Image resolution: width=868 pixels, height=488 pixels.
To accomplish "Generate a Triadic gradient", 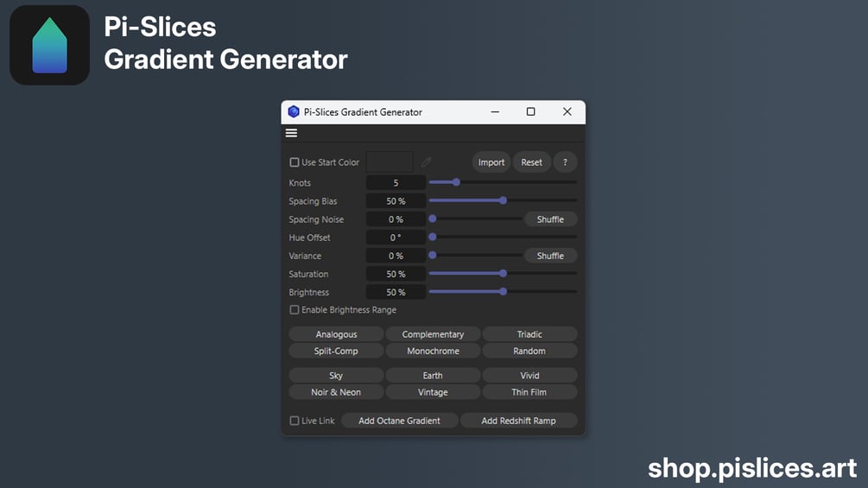I will click(529, 334).
